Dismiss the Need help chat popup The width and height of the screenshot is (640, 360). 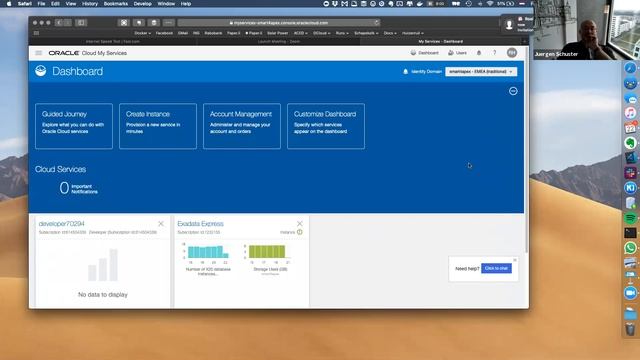[x=515, y=260]
